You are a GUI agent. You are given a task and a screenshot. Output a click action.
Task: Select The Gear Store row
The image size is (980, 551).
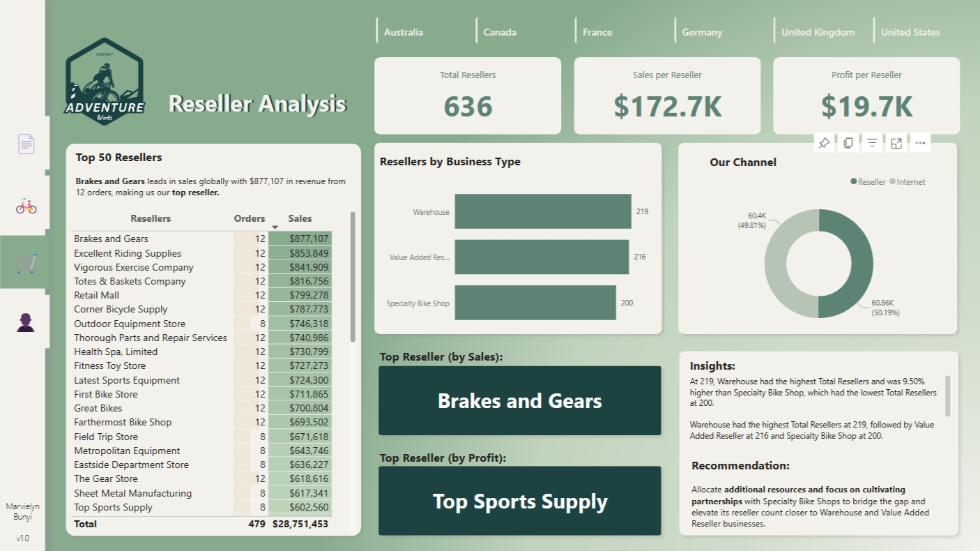coord(202,478)
